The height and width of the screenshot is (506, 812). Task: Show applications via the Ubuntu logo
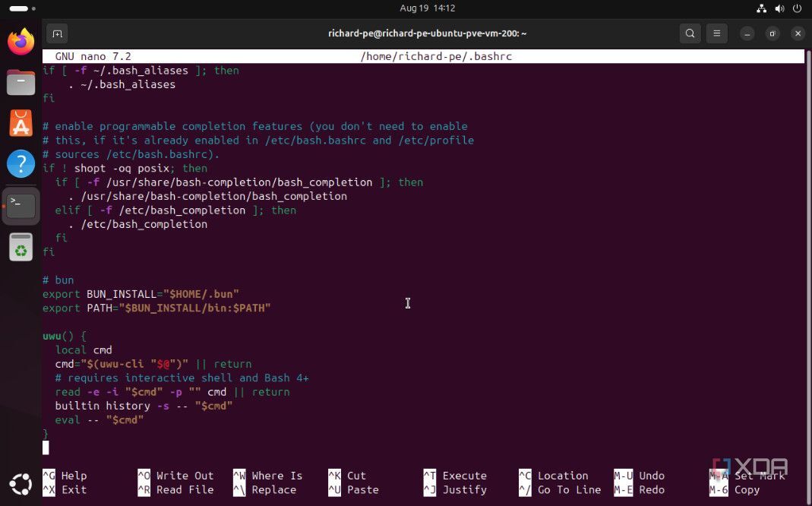(x=21, y=483)
